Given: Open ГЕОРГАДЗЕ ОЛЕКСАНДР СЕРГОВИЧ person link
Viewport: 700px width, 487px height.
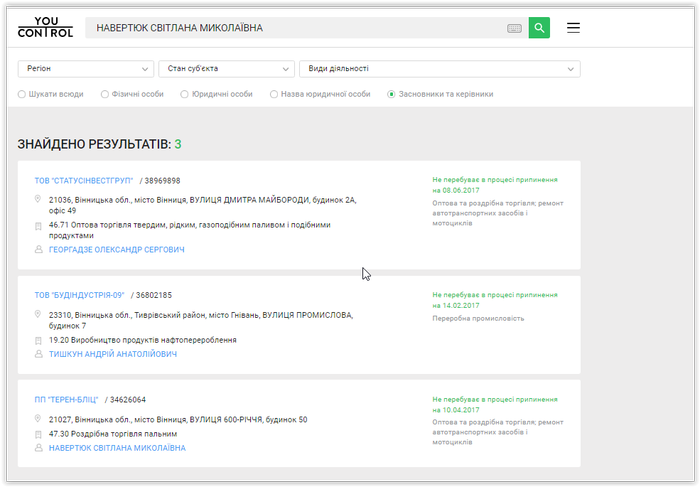Looking at the screenshot, I should coord(117,250).
